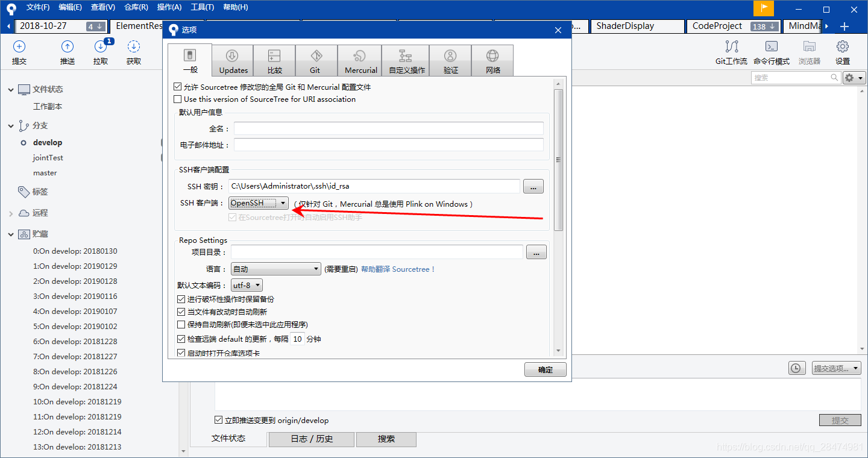
Task: Collapse the 文件状态 sidebar section
Action: click(10, 89)
